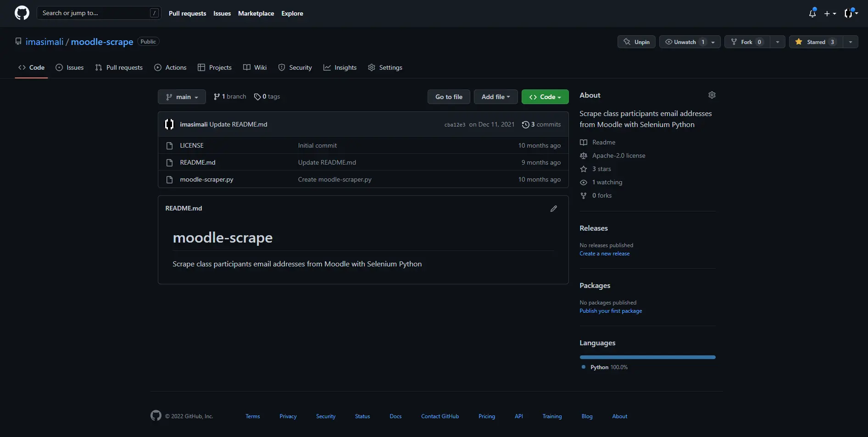Open the notifications bell

[812, 13]
